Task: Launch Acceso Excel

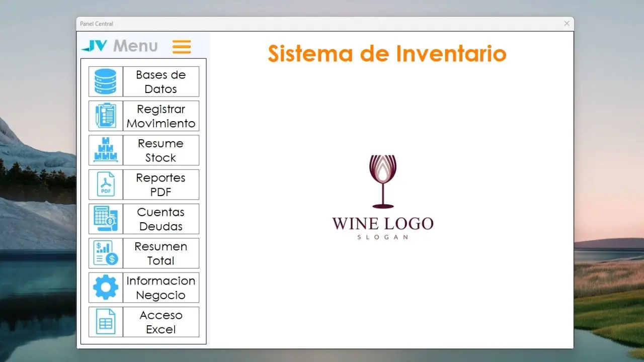Action: click(161, 322)
